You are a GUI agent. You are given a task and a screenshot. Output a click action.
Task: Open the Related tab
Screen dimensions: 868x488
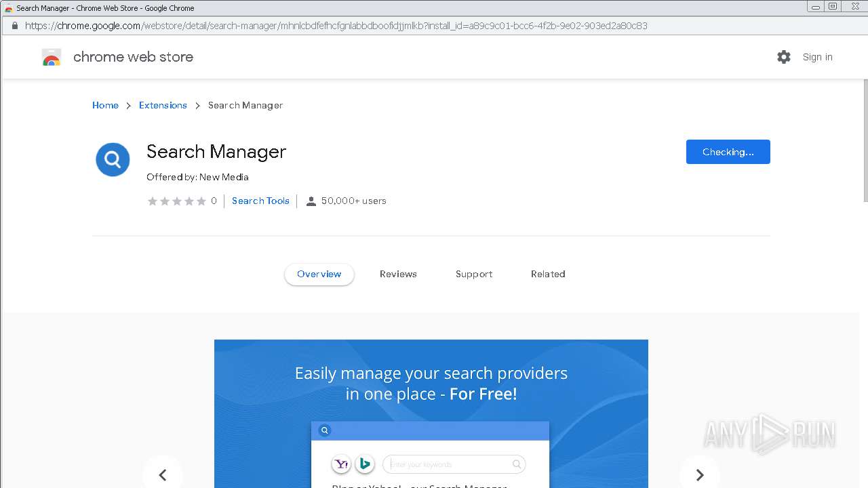tap(548, 274)
